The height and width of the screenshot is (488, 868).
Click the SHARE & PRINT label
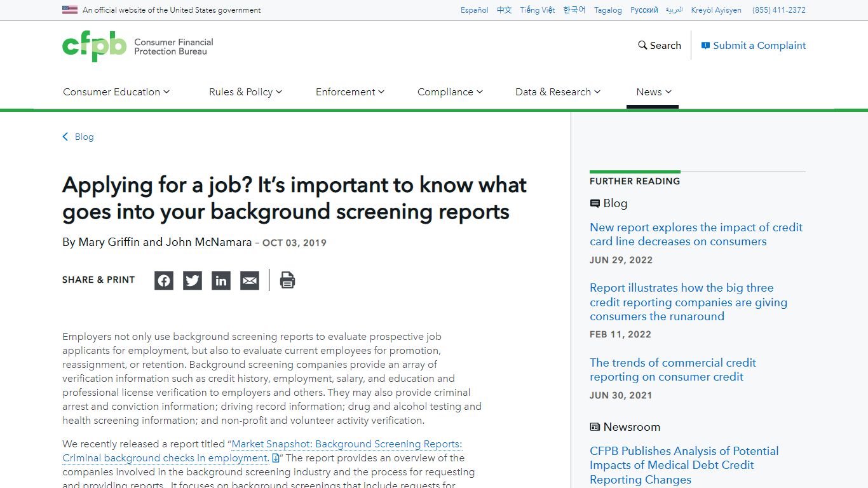coord(98,280)
